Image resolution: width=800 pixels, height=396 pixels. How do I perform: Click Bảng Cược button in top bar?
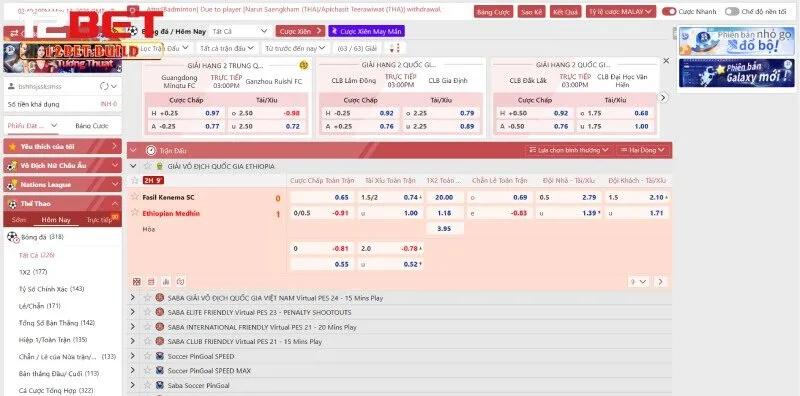(x=493, y=11)
